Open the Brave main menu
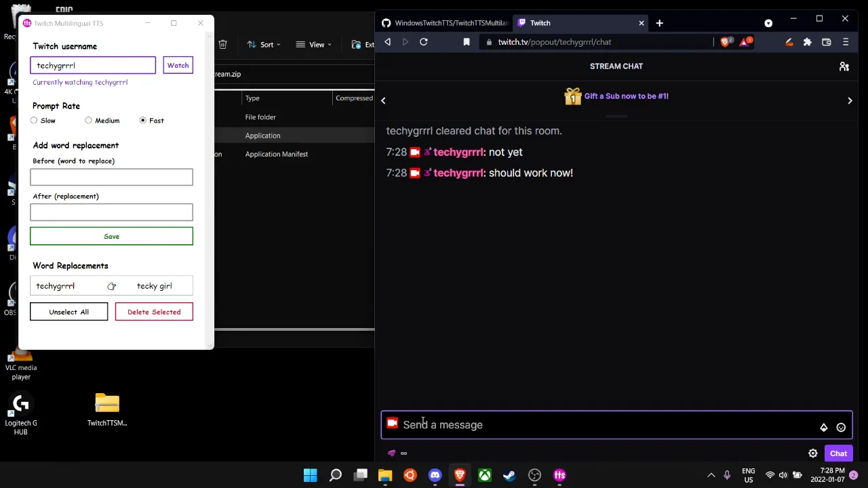This screenshot has height=488, width=868. (x=846, y=42)
